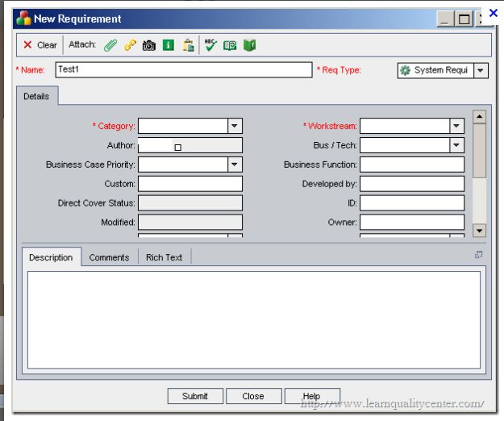This screenshot has height=421, width=504.
Task: Click the gear icon in Req Type box
Action: pos(406,70)
